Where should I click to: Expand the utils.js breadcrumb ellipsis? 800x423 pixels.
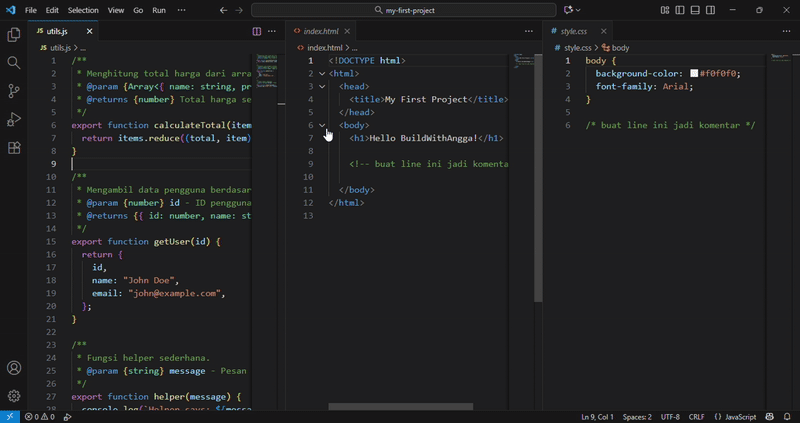pyautogui.click(x=83, y=48)
